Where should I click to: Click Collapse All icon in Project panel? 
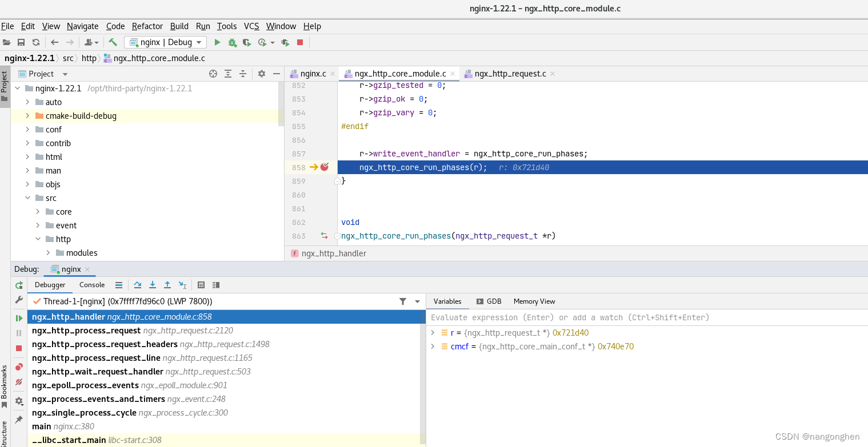point(243,74)
